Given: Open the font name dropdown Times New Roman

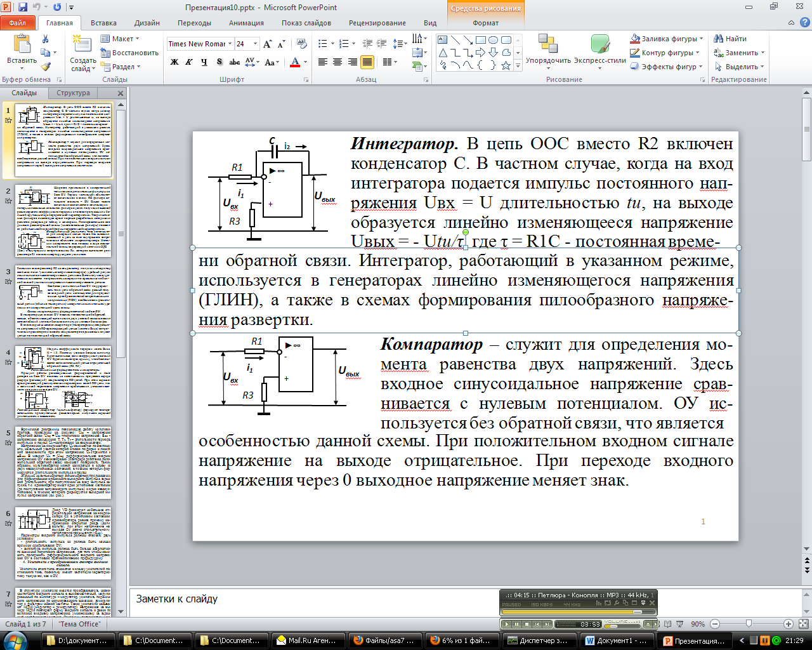Looking at the screenshot, I should point(230,44).
